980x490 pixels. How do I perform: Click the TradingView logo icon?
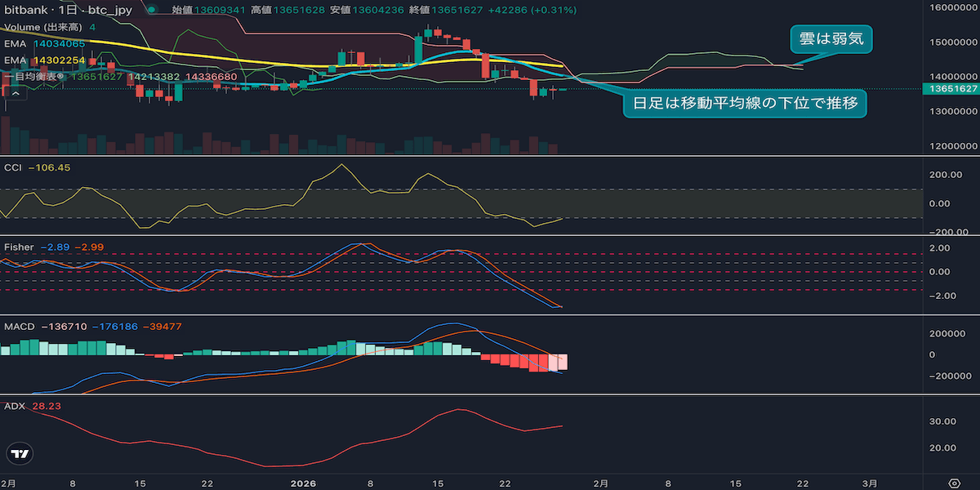pyautogui.click(x=20, y=454)
